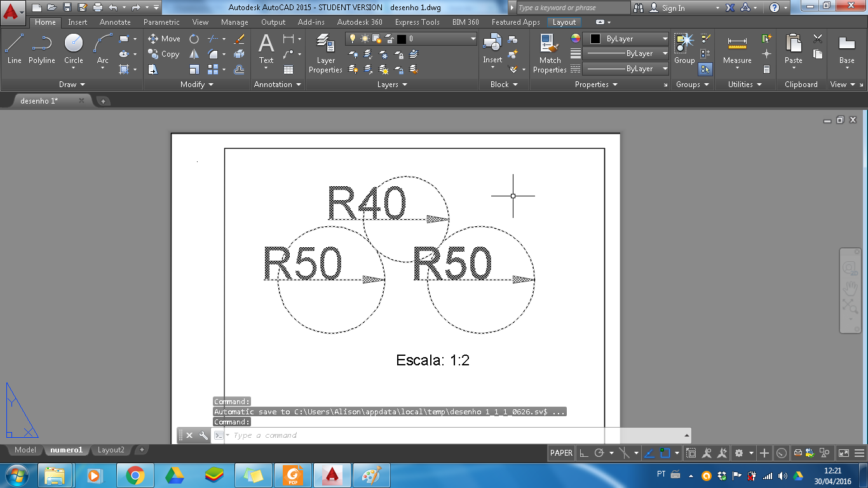Viewport: 868px width, 488px height.
Task: Switch to the Annotate ribbon tab
Action: pyautogui.click(x=114, y=22)
